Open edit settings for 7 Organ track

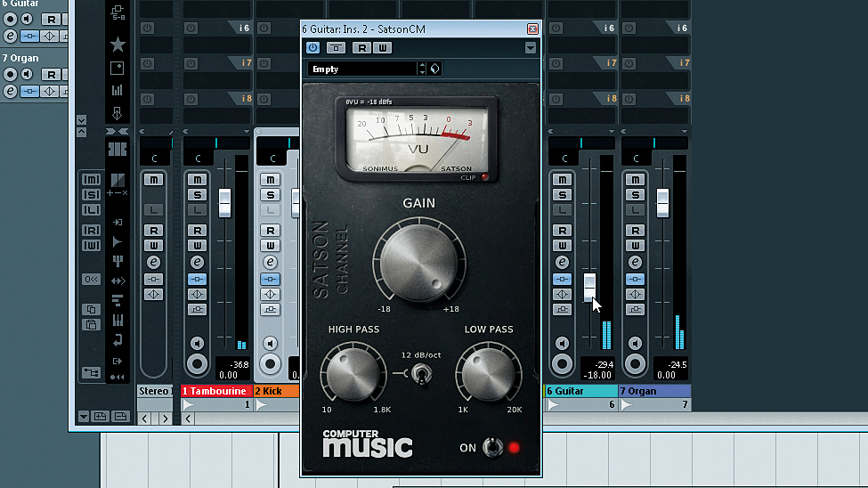10,91
